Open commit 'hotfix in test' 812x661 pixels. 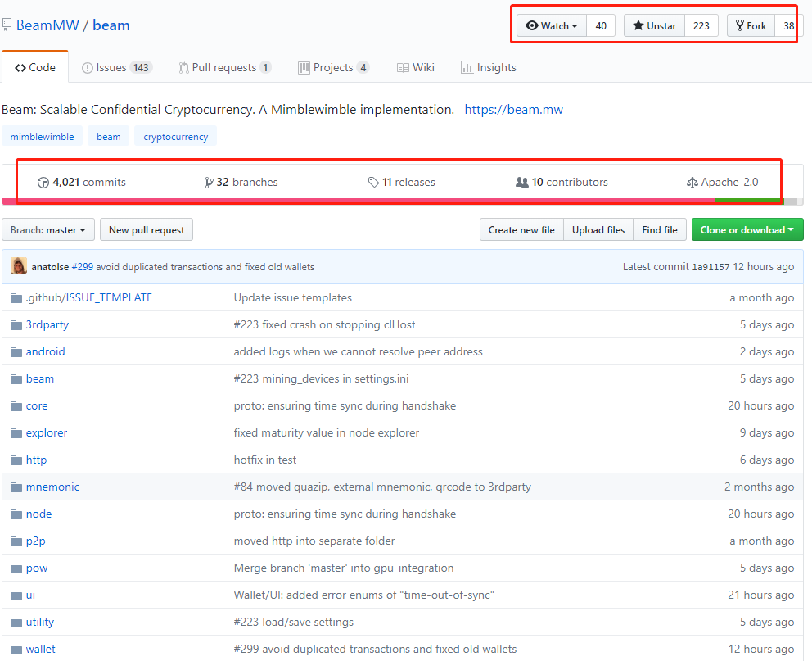coord(265,460)
